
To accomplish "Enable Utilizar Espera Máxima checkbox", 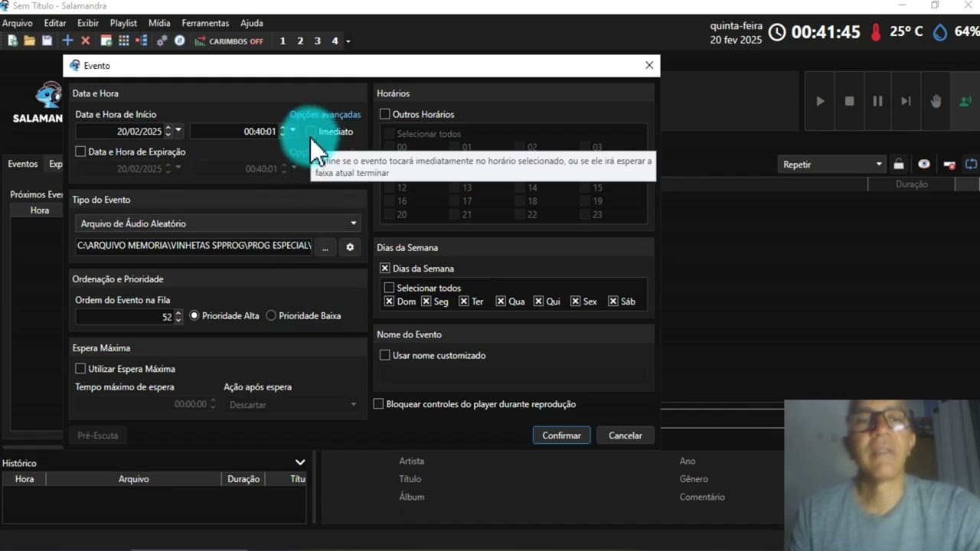I will click(80, 369).
